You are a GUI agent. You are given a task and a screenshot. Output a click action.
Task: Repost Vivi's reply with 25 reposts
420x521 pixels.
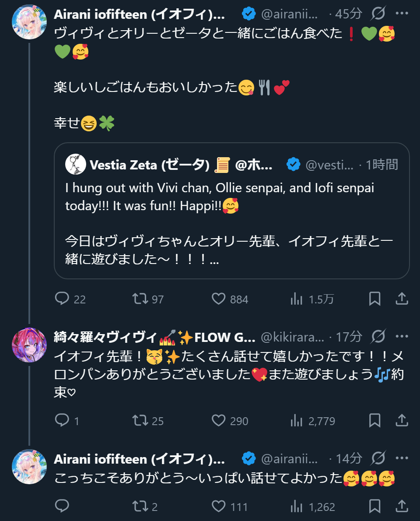(x=140, y=421)
